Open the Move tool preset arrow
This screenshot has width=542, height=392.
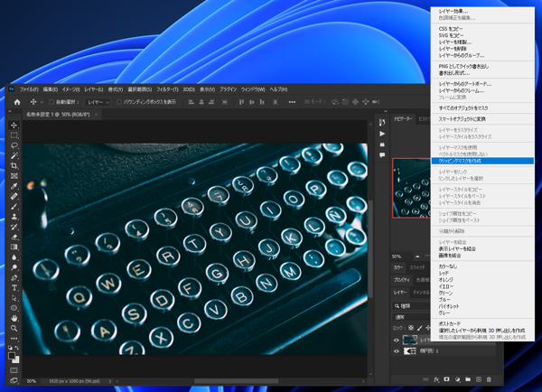click(42, 102)
